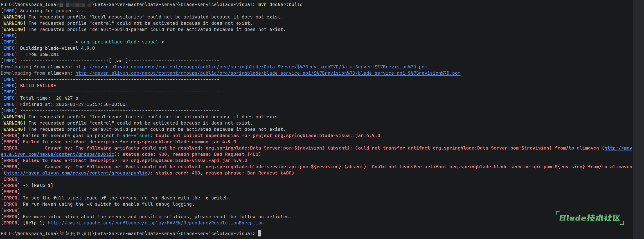Click the green Blade技术社区 watermark
Image resolution: width=644 pixels, height=239 pixels.
coord(589,218)
